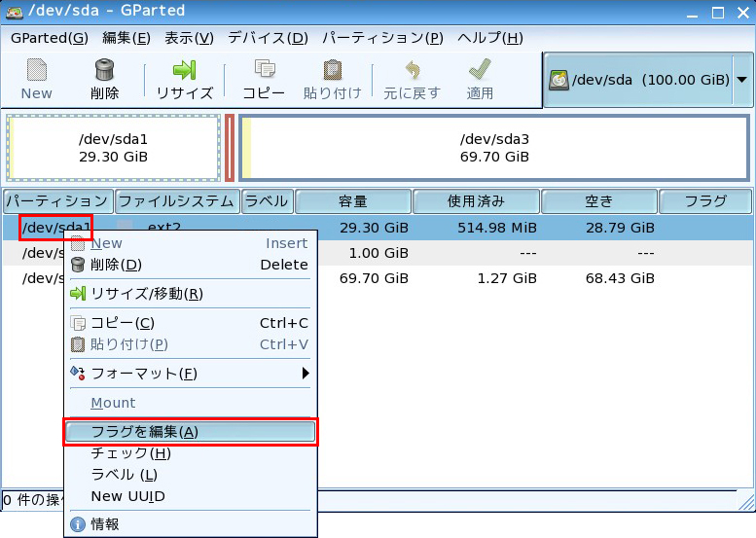Select リサイズ/移動 in the context menu

click(x=146, y=294)
